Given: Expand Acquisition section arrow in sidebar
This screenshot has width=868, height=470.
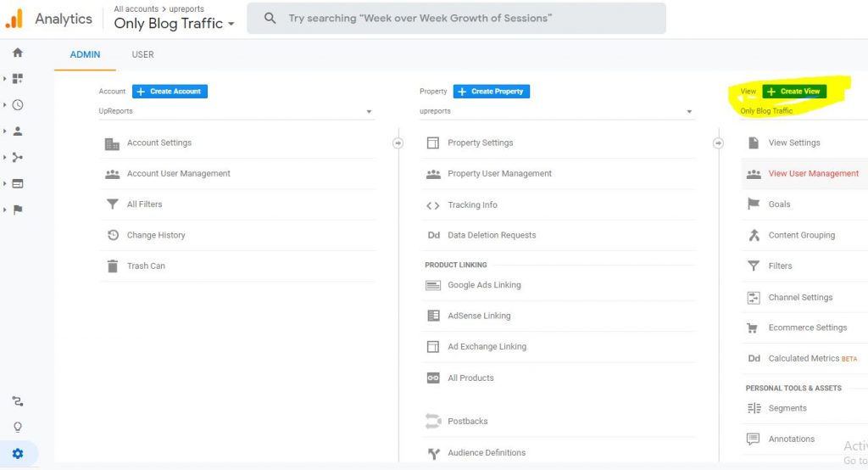Looking at the screenshot, I should coord(5,158).
